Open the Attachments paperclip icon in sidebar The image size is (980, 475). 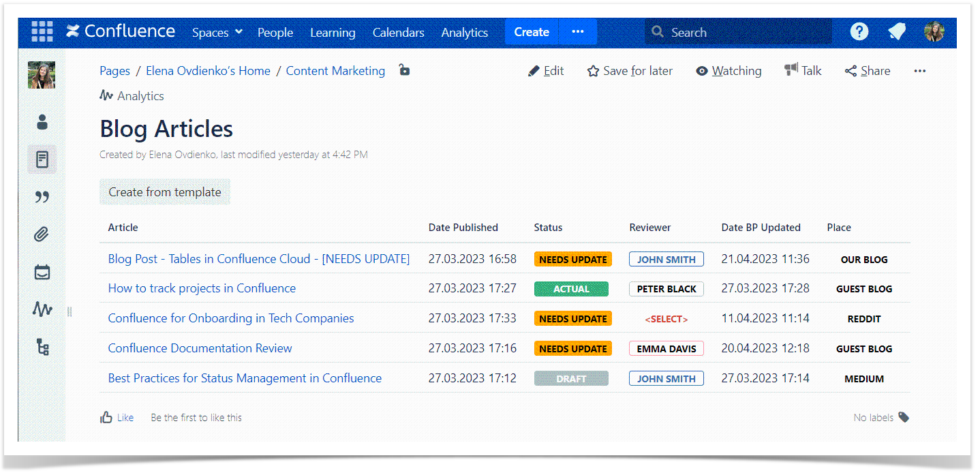pyautogui.click(x=42, y=235)
